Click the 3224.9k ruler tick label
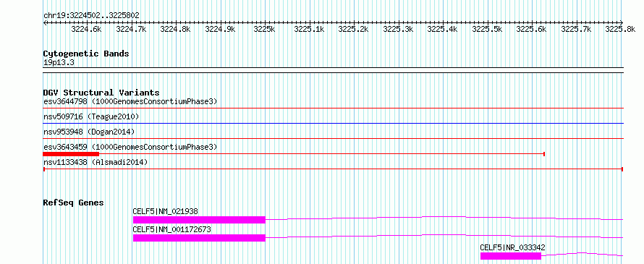Image resolution: width=644 pixels, height=264 pixels. tap(220, 29)
